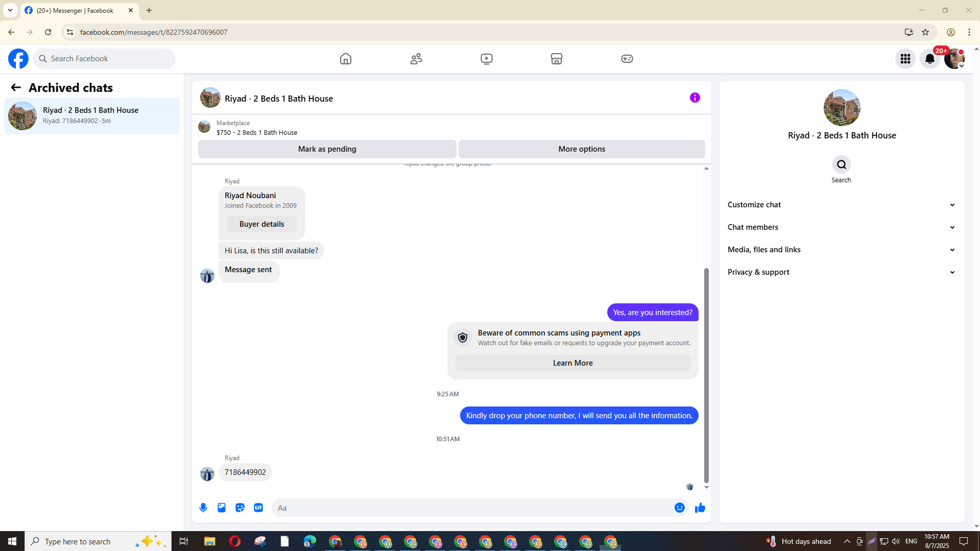Click the 'Kindly drop your phone number' message
This screenshot has width=980, height=551.
pyautogui.click(x=579, y=416)
